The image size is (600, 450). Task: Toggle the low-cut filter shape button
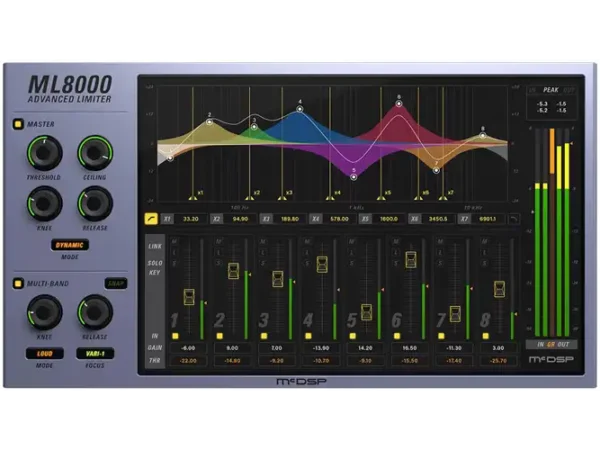click(x=151, y=219)
